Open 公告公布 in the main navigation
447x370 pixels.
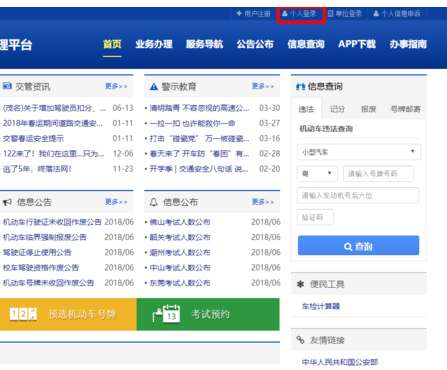tap(255, 44)
